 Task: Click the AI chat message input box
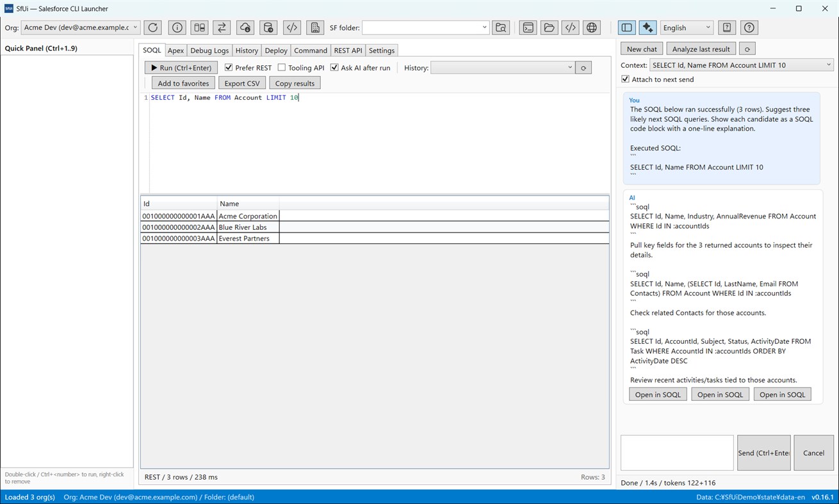pos(677,453)
